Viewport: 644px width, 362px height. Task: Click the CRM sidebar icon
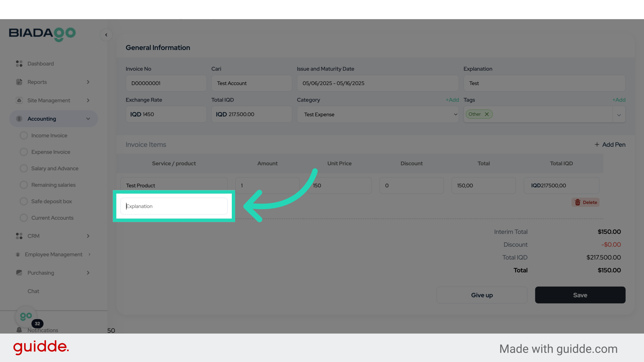point(19,236)
